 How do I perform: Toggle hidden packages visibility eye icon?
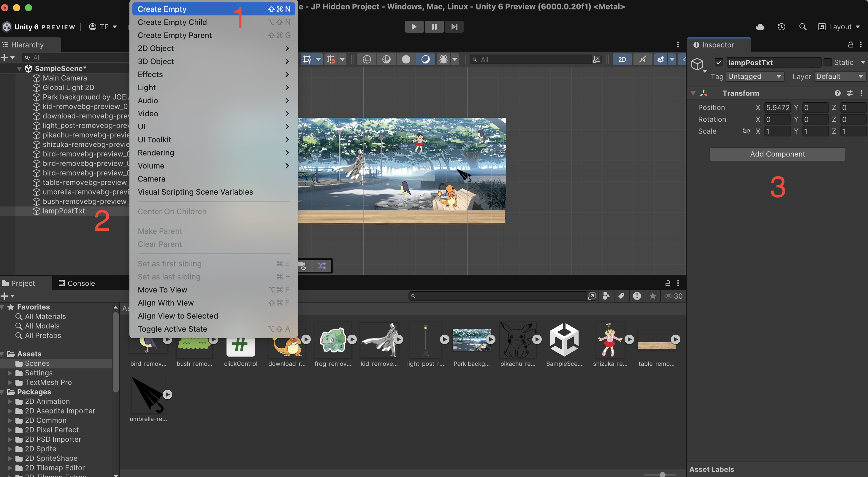[673, 296]
